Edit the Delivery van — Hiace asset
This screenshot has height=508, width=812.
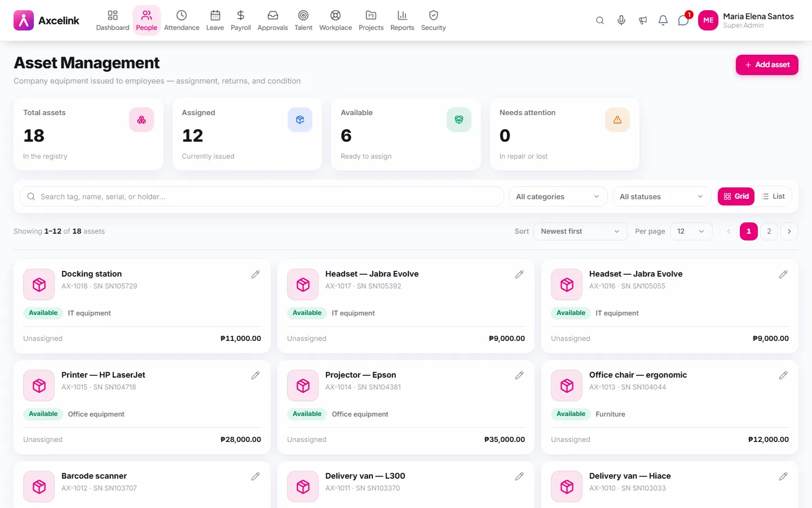[x=783, y=476]
